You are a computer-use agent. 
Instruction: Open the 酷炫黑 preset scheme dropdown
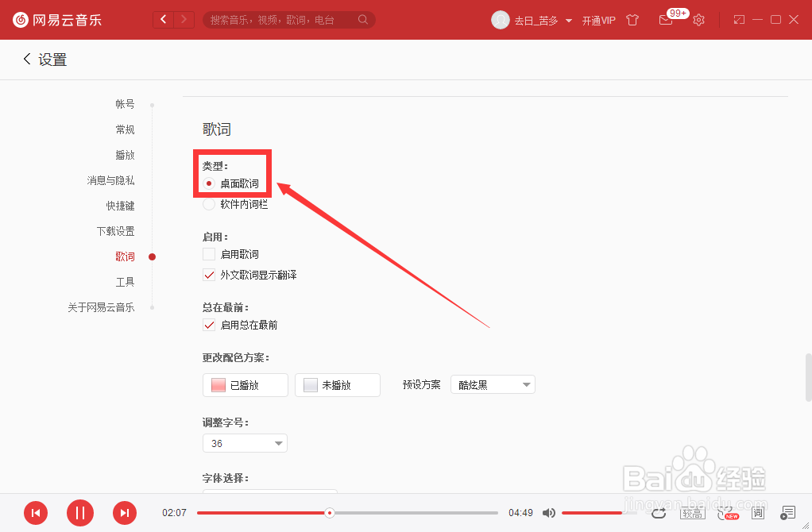coord(493,384)
